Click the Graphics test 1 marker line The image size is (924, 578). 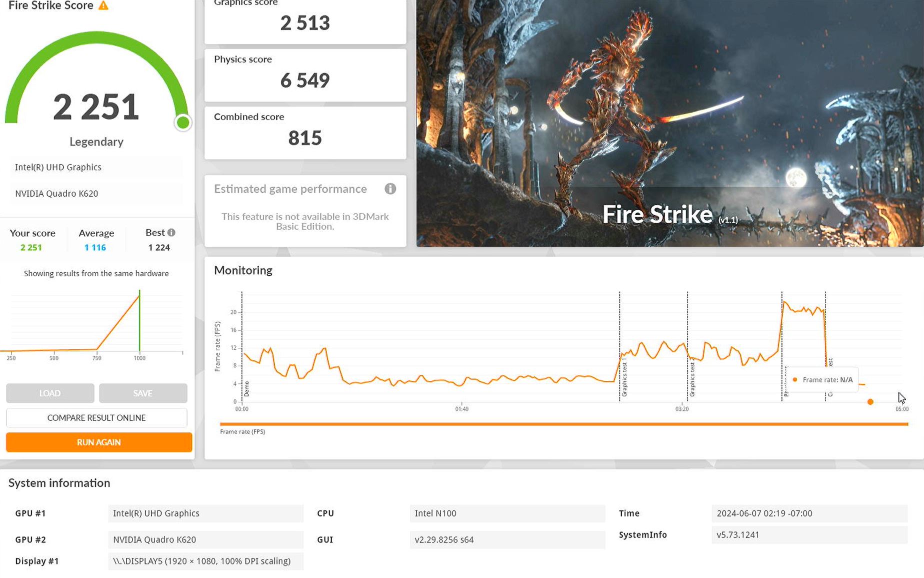620,346
